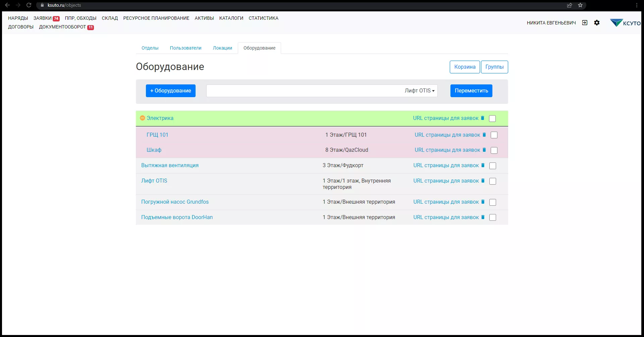Open the КАТАЛОГИ menu
Image resolution: width=644 pixels, height=337 pixels.
(x=231, y=18)
